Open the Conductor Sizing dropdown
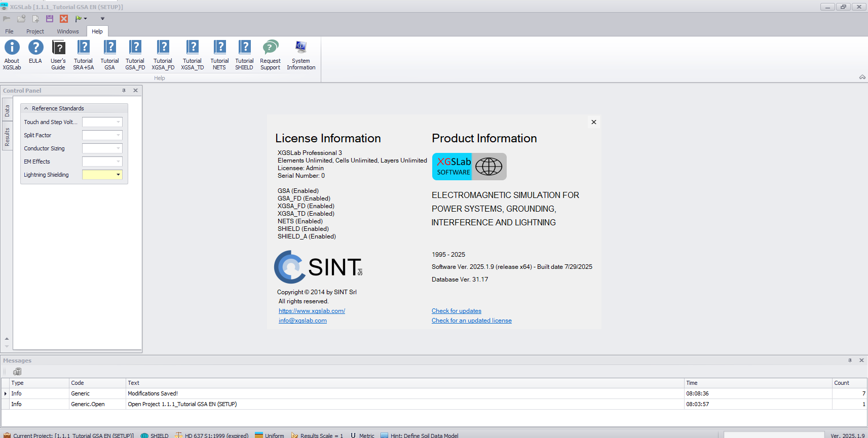 click(118, 148)
